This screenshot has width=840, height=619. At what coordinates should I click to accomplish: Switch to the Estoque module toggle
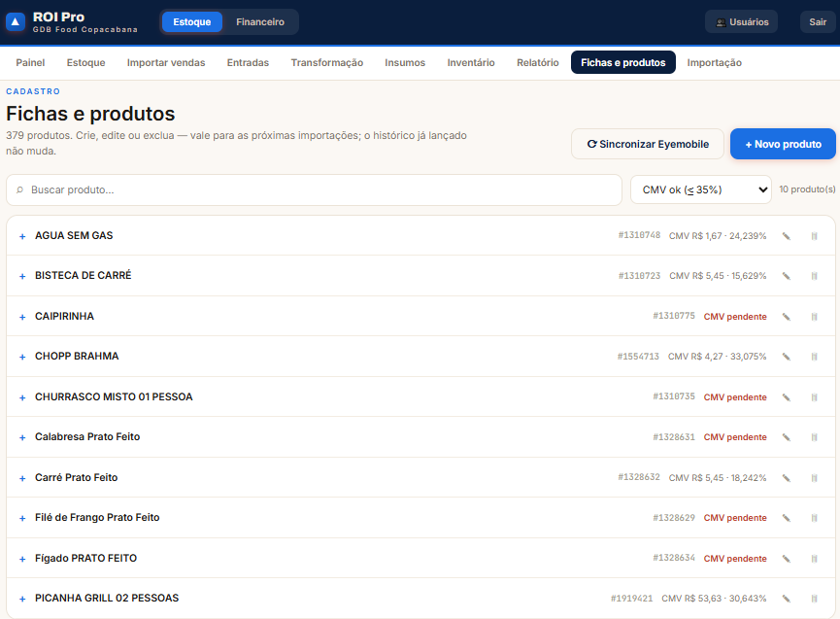coord(191,22)
